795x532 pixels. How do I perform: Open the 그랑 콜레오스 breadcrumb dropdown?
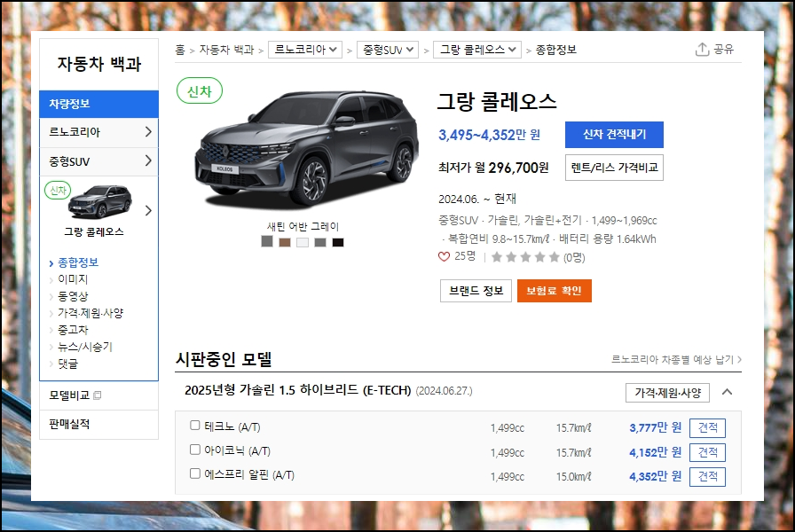coord(477,50)
